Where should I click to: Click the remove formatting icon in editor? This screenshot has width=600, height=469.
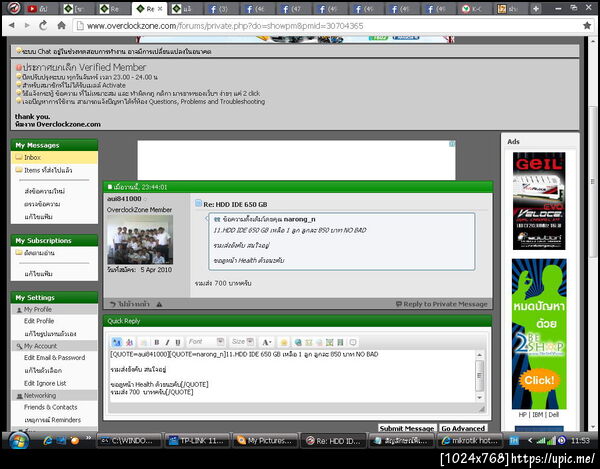click(x=129, y=342)
